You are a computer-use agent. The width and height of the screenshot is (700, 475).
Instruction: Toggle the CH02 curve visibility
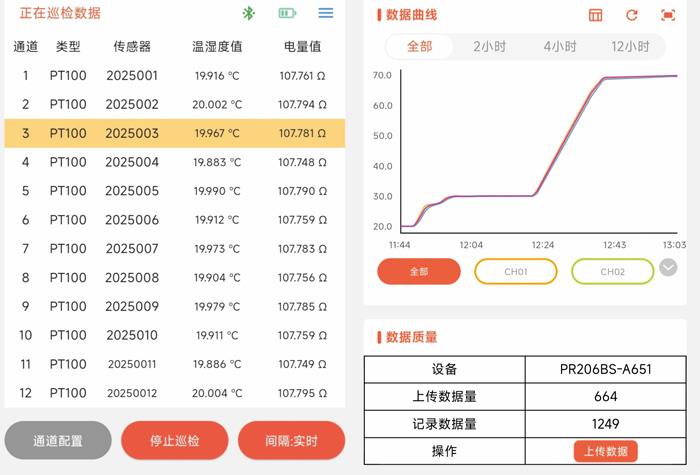[612, 271]
